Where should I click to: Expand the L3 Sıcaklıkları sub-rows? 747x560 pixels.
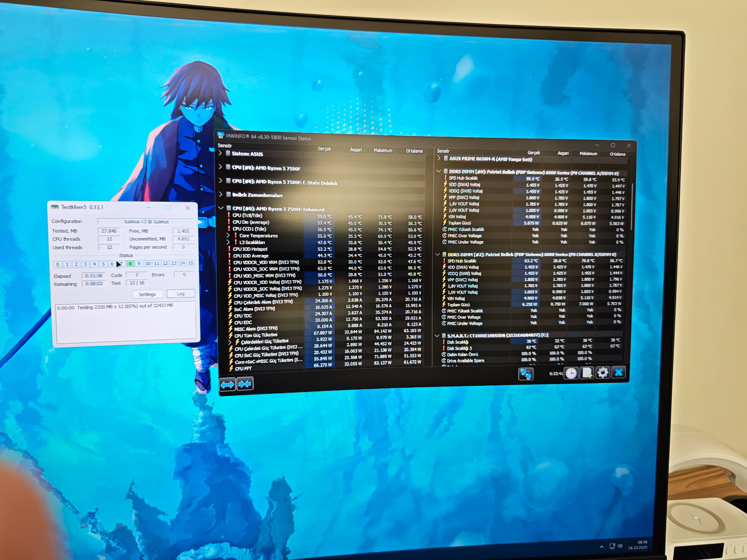[x=228, y=242]
